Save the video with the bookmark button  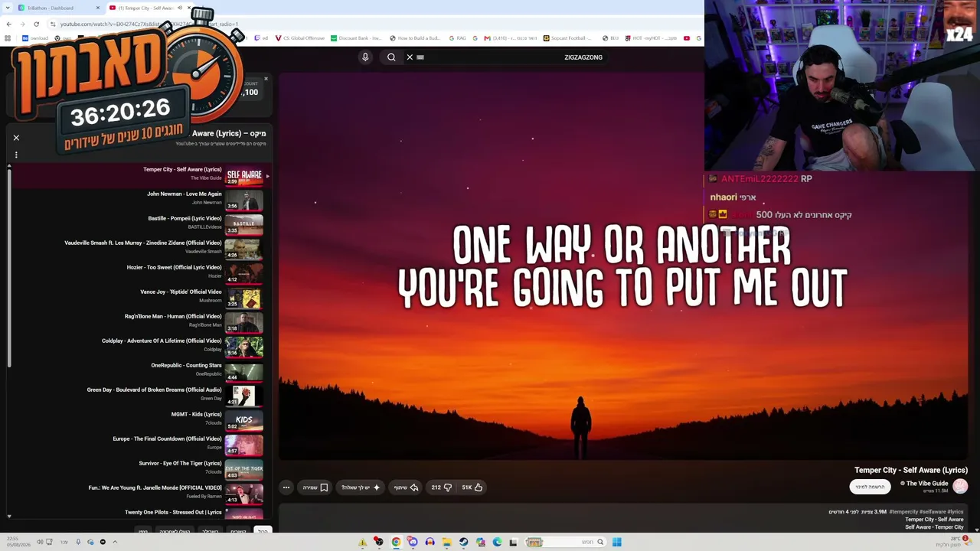pos(315,487)
